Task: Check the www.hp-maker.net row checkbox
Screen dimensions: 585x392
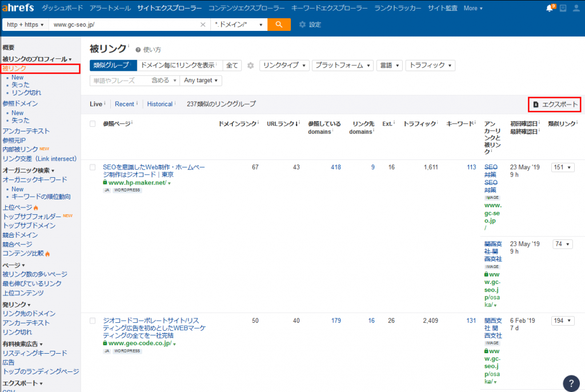Action: tap(93, 167)
